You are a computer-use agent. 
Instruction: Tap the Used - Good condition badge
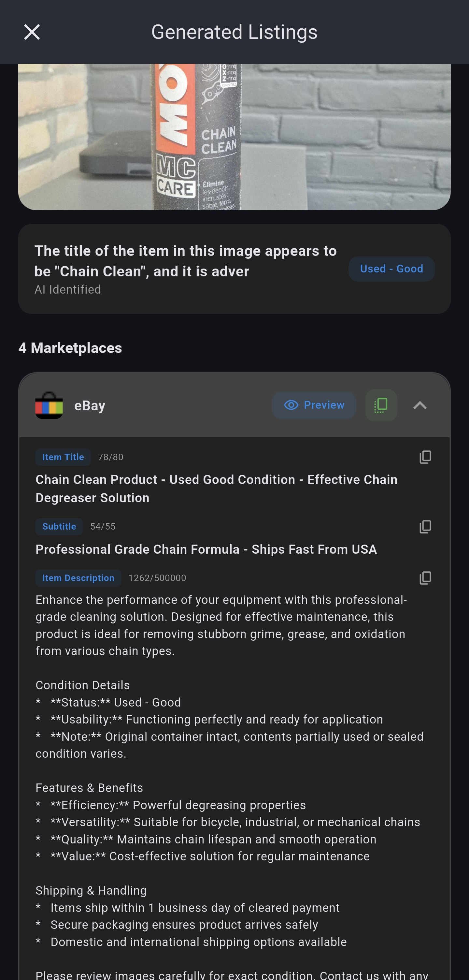click(391, 269)
